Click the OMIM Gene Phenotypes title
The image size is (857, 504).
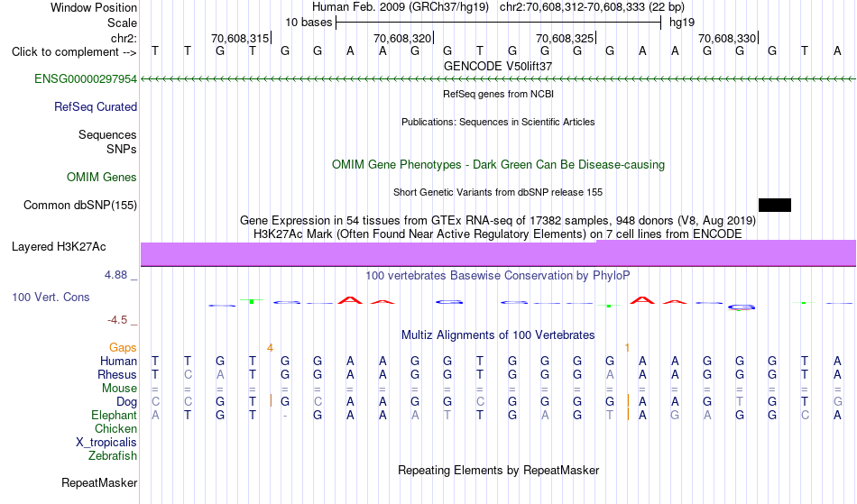pos(498,165)
